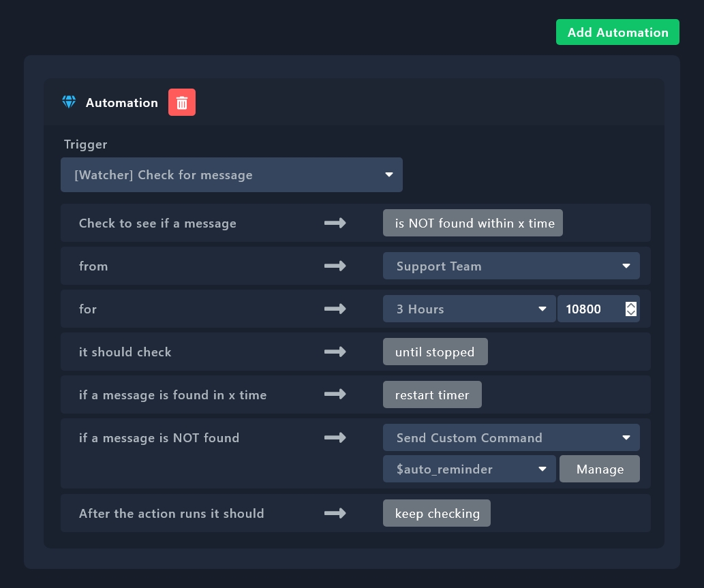Screen dimensions: 704x588
Task: Click the arrow icon in the 'for' row
Action: 335,309
